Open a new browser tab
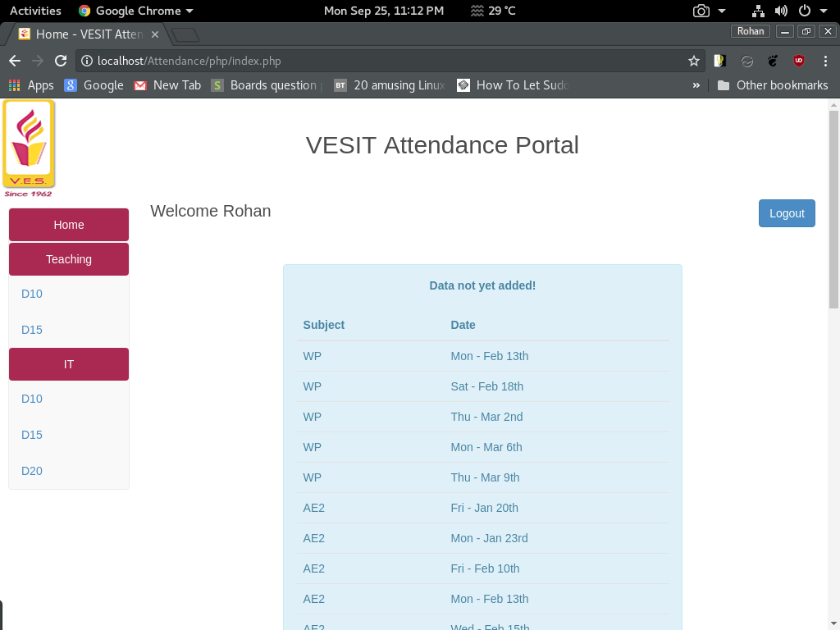The width and height of the screenshot is (840, 630). tap(186, 35)
